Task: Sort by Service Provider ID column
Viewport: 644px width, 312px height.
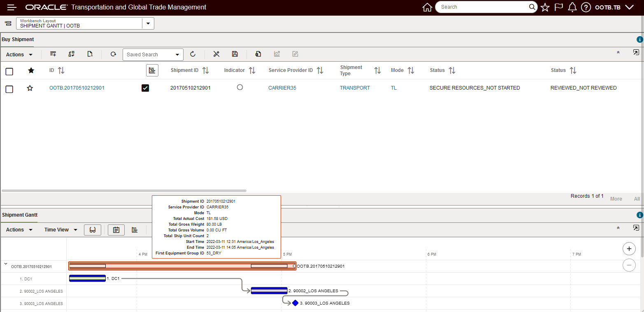Action: (x=320, y=70)
